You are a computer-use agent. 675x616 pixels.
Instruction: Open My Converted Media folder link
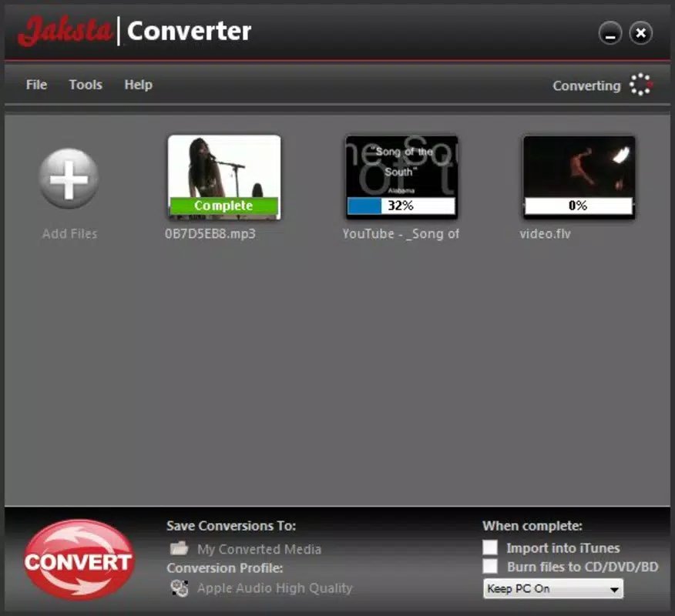(x=259, y=549)
